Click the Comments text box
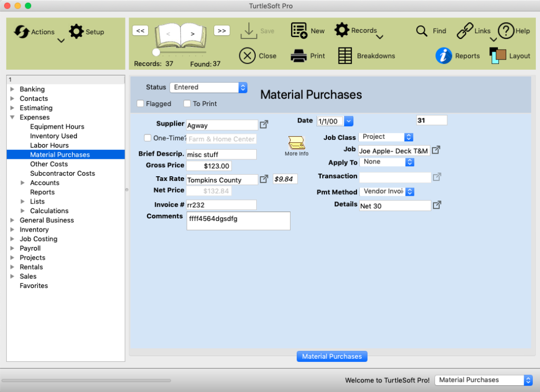Image resolution: width=540 pixels, height=392 pixels. click(238, 221)
